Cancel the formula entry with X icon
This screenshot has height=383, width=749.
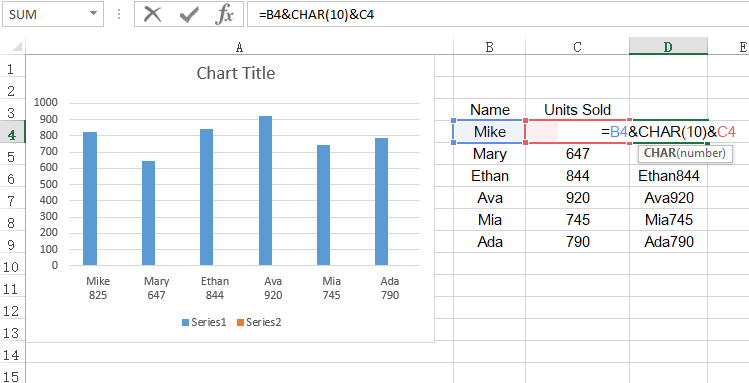pyautogui.click(x=152, y=14)
